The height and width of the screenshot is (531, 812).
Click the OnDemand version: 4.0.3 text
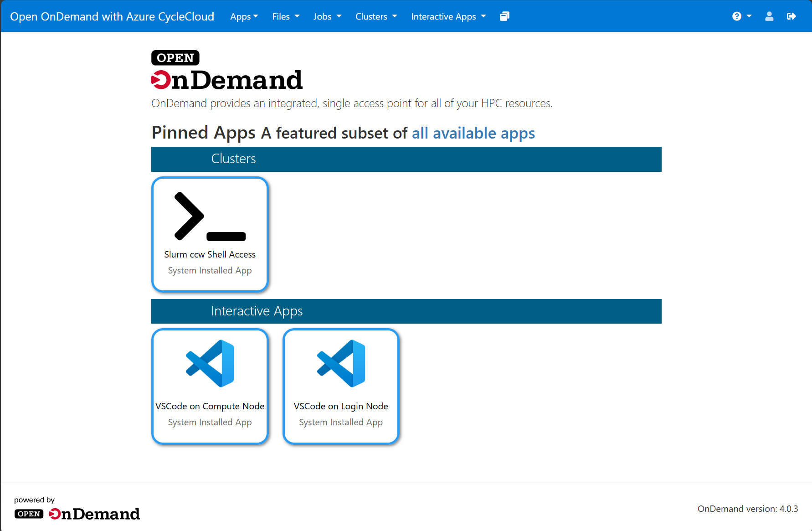[748, 509]
